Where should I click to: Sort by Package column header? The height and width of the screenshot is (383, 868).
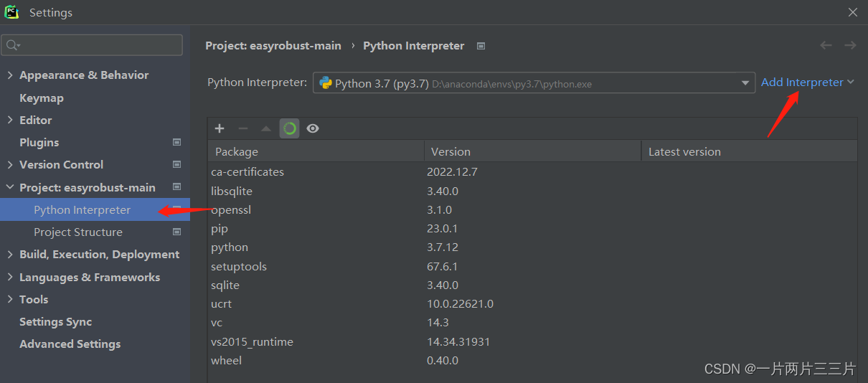[x=316, y=151]
